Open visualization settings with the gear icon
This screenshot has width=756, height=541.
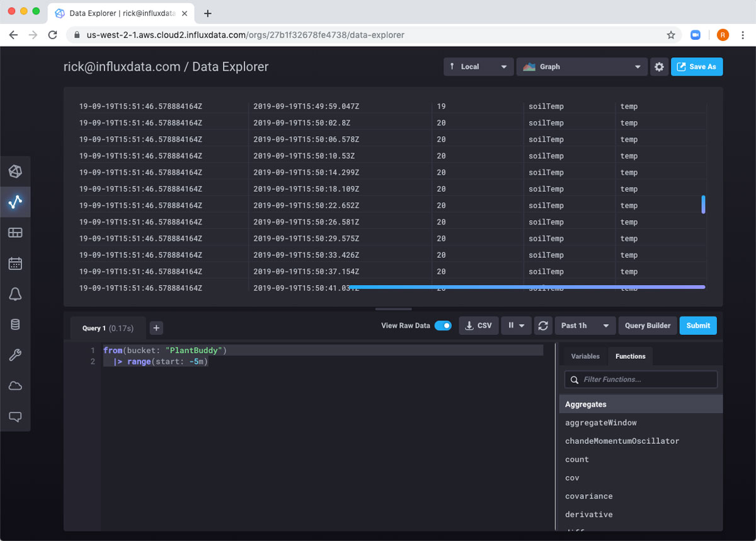point(659,67)
